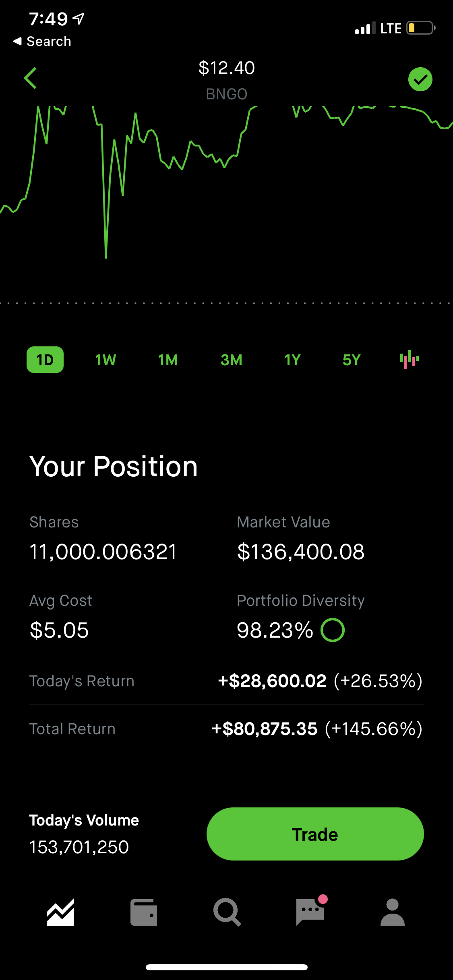
Task: Switch chart to 1W range
Action: pos(105,360)
